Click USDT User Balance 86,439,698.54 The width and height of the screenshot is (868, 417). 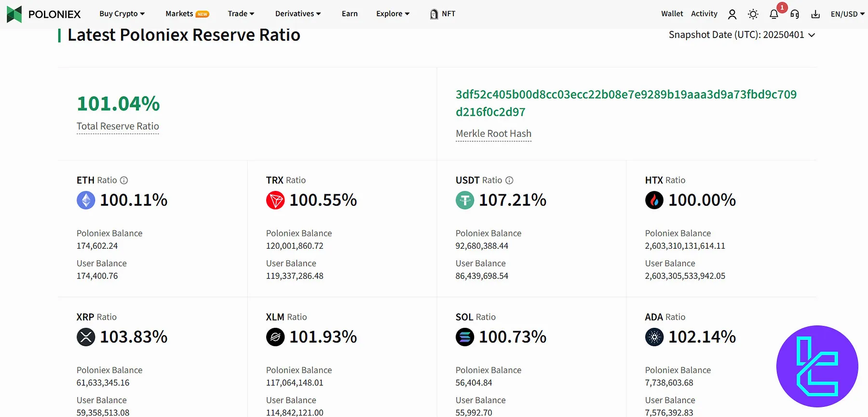(482, 276)
